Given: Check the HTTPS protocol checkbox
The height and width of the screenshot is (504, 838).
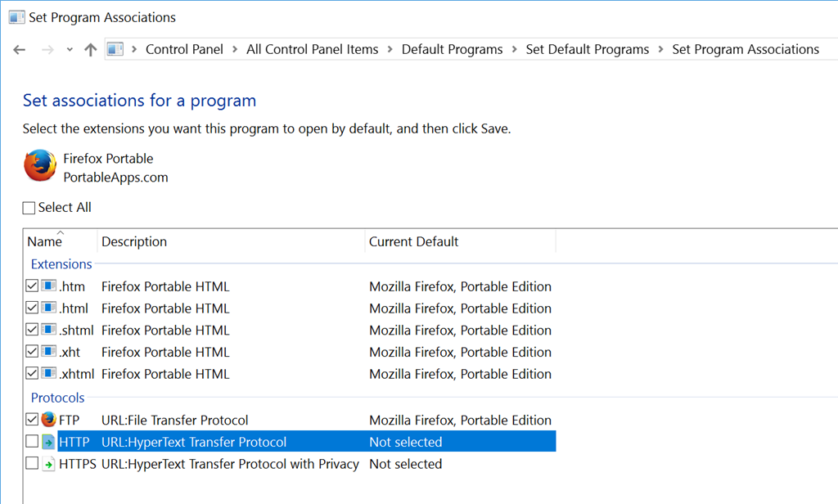Looking at the screenshot, I should pyautogui.click(x=32, y=463).
